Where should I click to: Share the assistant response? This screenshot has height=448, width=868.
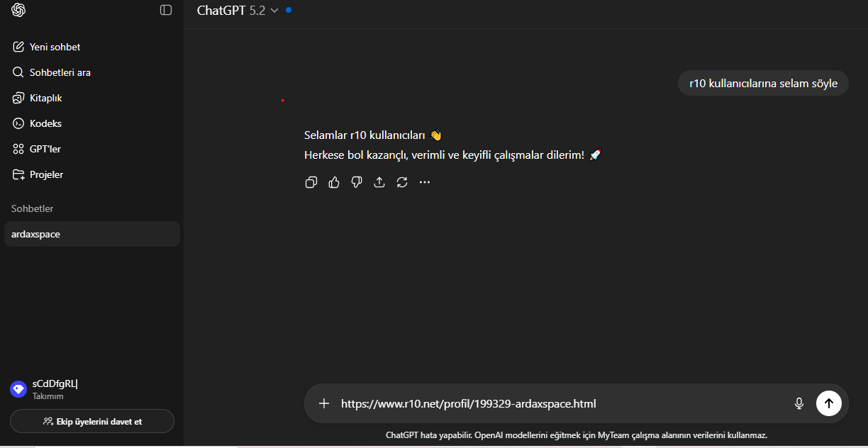[x=379, y=182]
